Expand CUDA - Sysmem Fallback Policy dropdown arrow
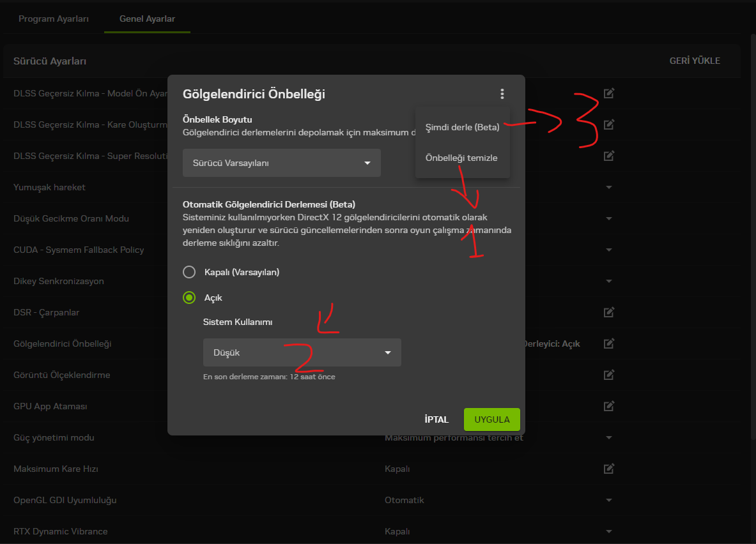Screen dimensions: 756x544 pyautogui.click(x=609, y=250)
